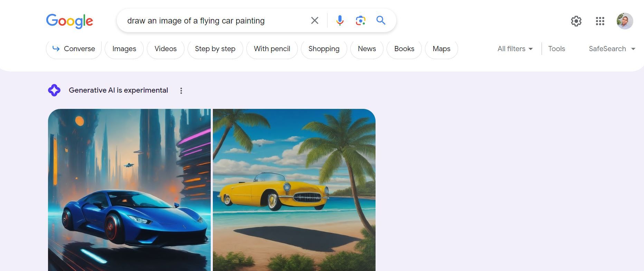Expand the All filters dropdown
The image size is (644, 271).
[514, 49]
